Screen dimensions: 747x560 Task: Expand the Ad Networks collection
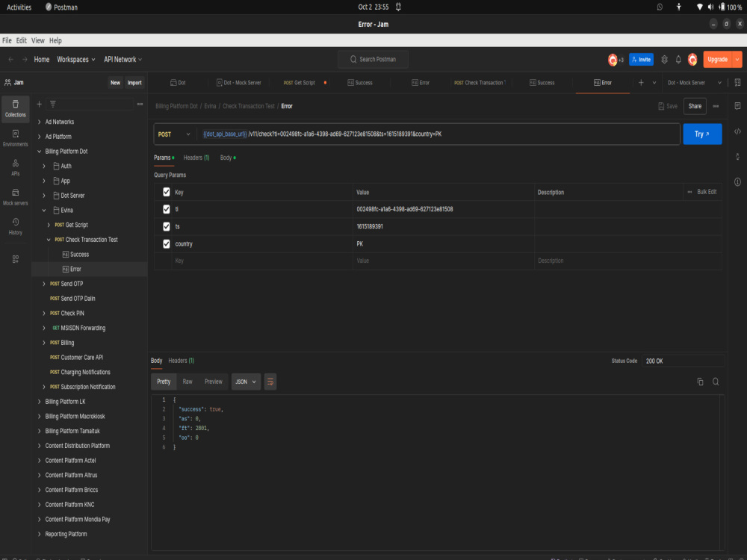click(39, 122)
